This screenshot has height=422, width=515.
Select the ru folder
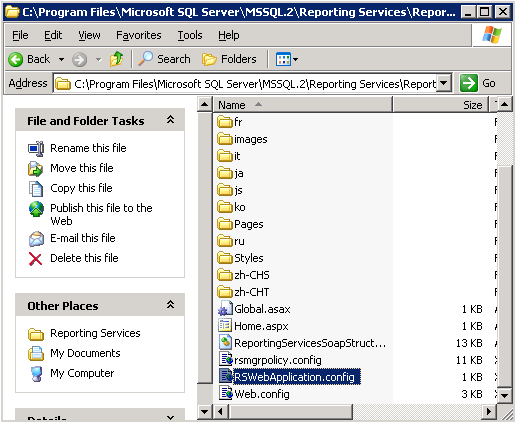click(x=231, y=241)
